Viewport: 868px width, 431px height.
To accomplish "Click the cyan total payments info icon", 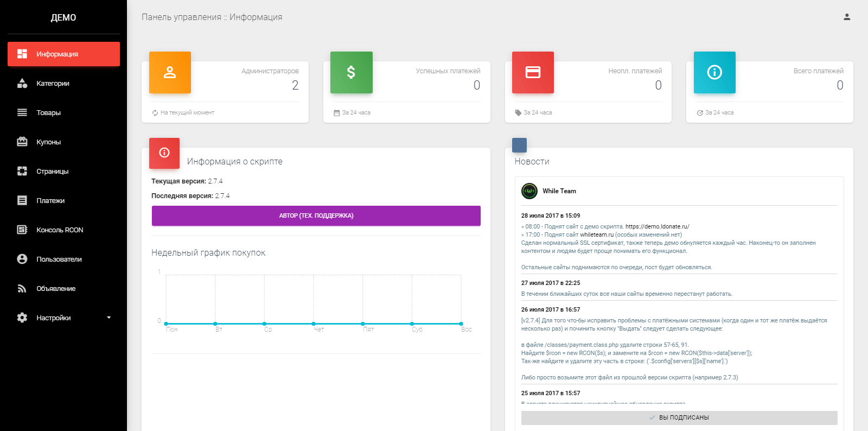I will pos(714,72).
